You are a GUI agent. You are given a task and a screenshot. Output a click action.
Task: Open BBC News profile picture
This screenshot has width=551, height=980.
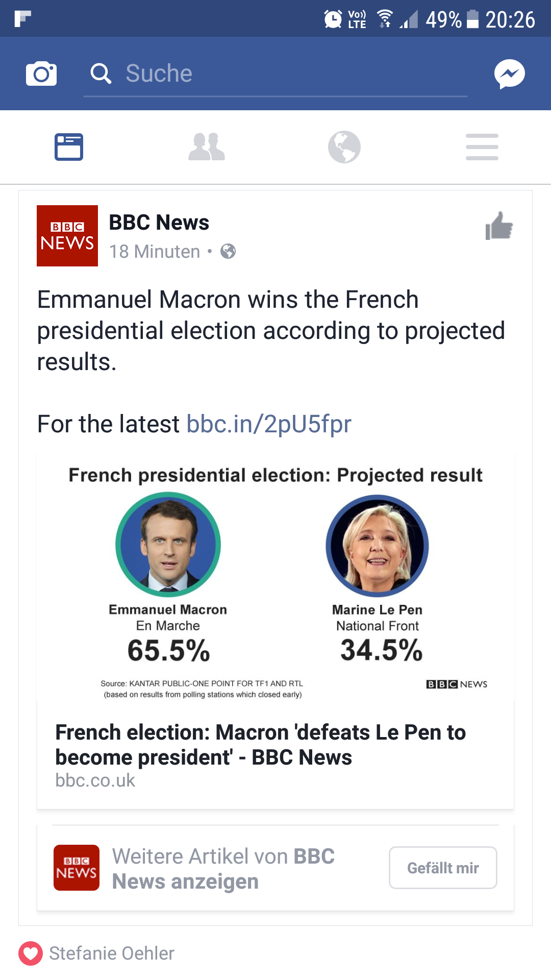coord(67,236)
